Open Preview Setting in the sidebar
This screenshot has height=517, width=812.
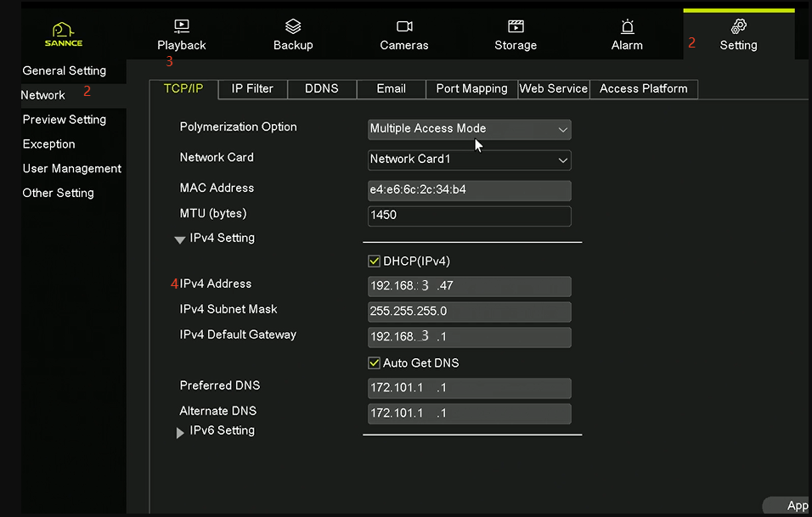[65, 120]
